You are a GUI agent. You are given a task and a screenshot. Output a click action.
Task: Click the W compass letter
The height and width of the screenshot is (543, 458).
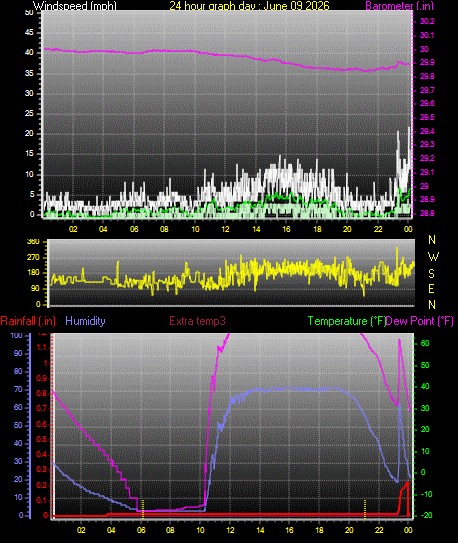click(x=433, y=257)
